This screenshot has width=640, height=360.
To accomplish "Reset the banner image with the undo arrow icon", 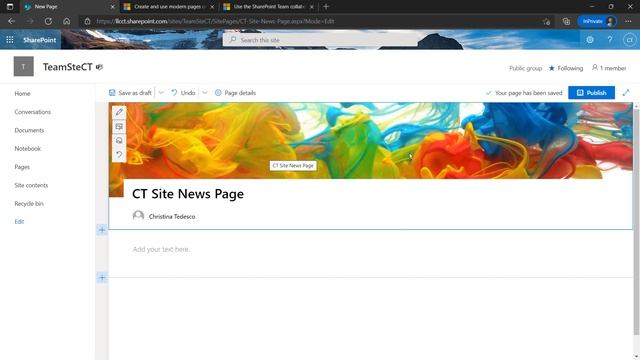I will click(x=119, y=155).
